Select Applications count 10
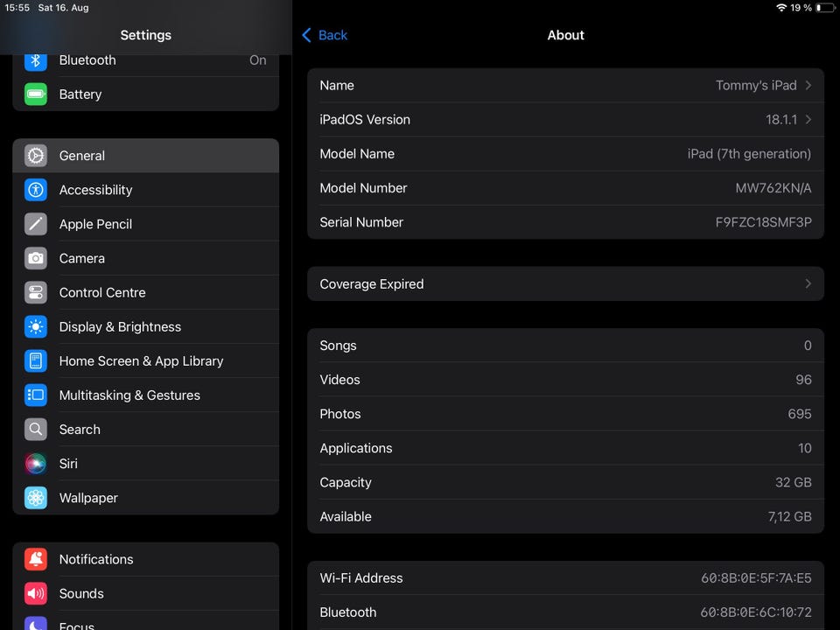Screen dimensions: 840x630 click(x=805, y=448)
